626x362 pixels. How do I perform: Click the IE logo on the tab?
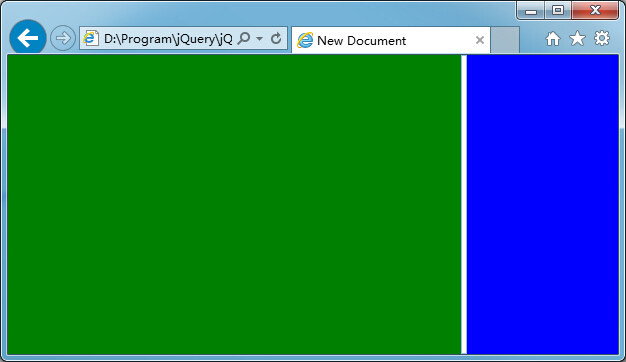coord(305,40)
